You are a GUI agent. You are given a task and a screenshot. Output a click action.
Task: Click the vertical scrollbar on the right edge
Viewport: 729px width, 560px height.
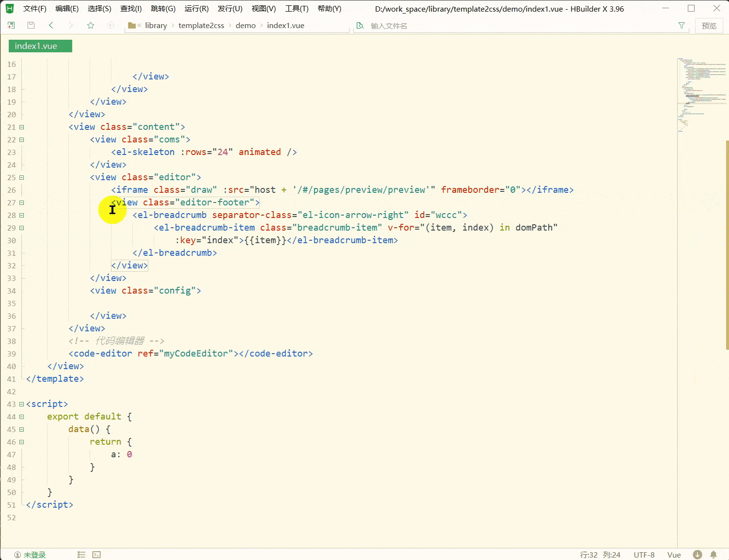pyautogui.click(x=727, y=245)
